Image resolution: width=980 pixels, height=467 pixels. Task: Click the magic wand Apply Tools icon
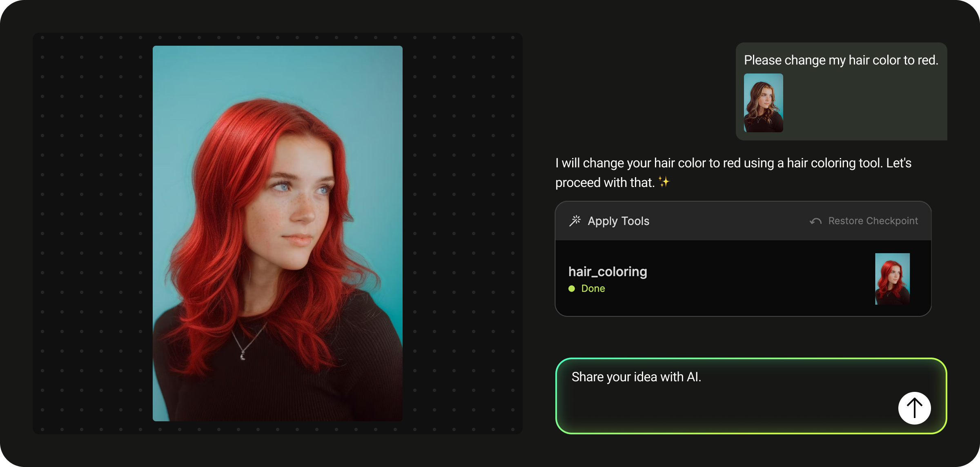(x=575, y=221)
